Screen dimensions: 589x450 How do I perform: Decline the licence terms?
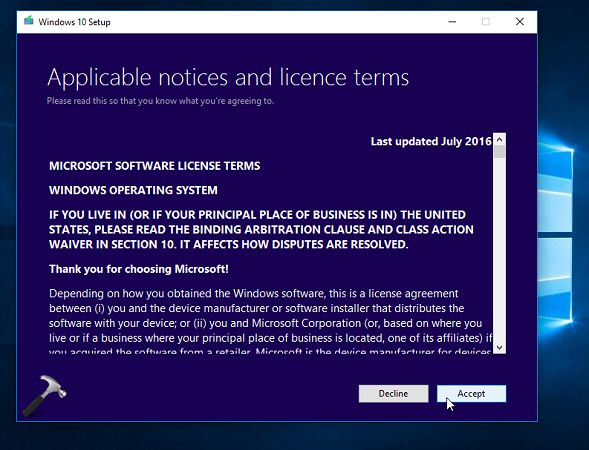393,394
